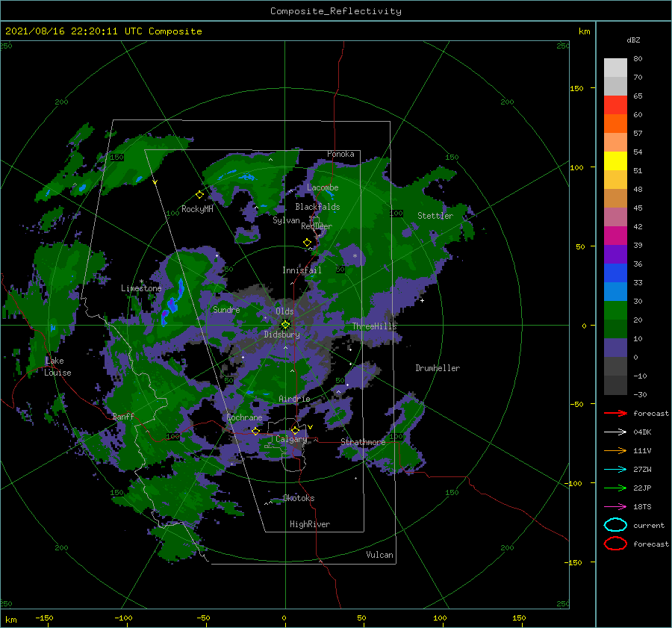This screenshot has height=628, width=672.
Task: Click the ThreeHills label
Action: [374, 326]
